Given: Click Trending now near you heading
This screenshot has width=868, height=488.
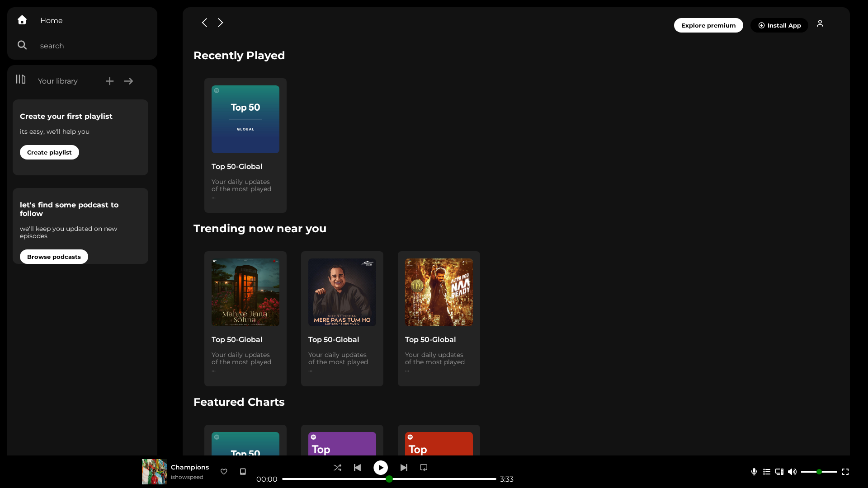Looking at the screenshot, I should click(x=260, y=228).
